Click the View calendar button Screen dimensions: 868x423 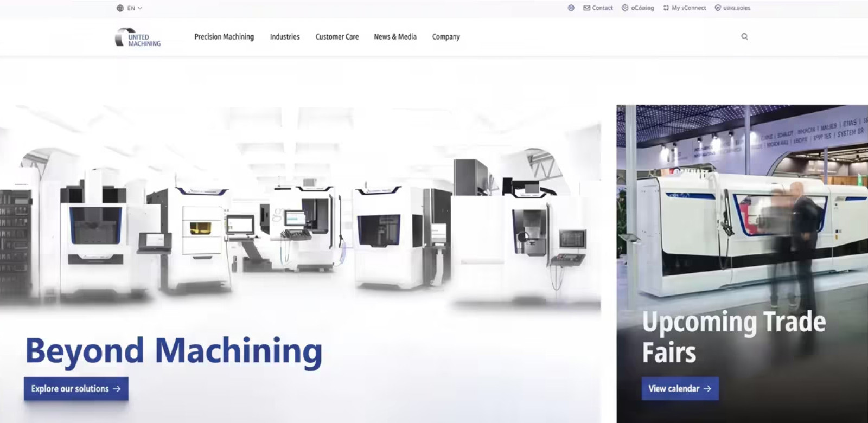pyautogui.click(x=680, y=389)
